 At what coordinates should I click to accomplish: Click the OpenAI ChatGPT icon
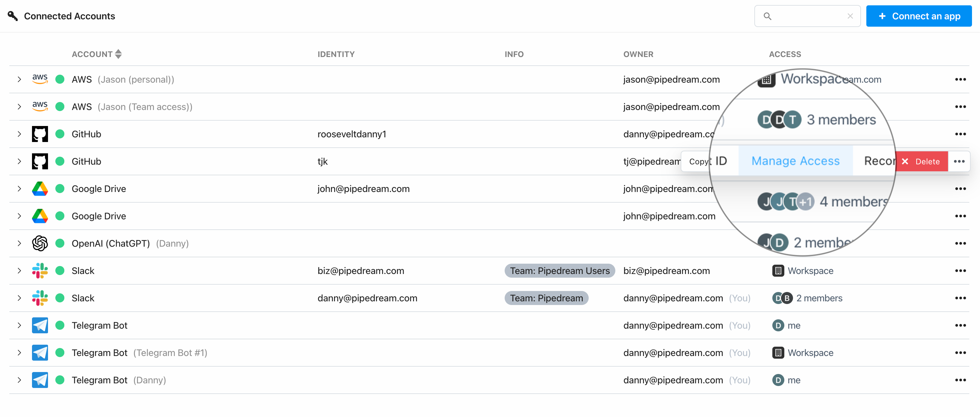tap(40, 243)
